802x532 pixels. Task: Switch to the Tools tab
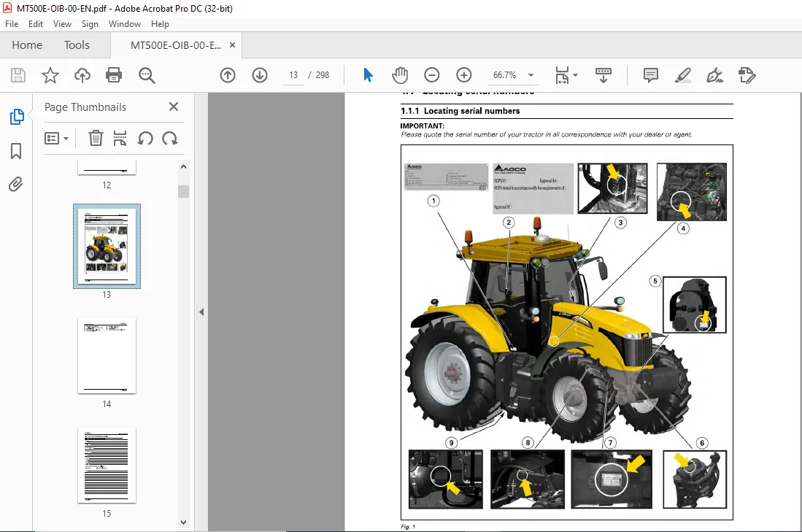pyautogui.click(x=77, y=45)
